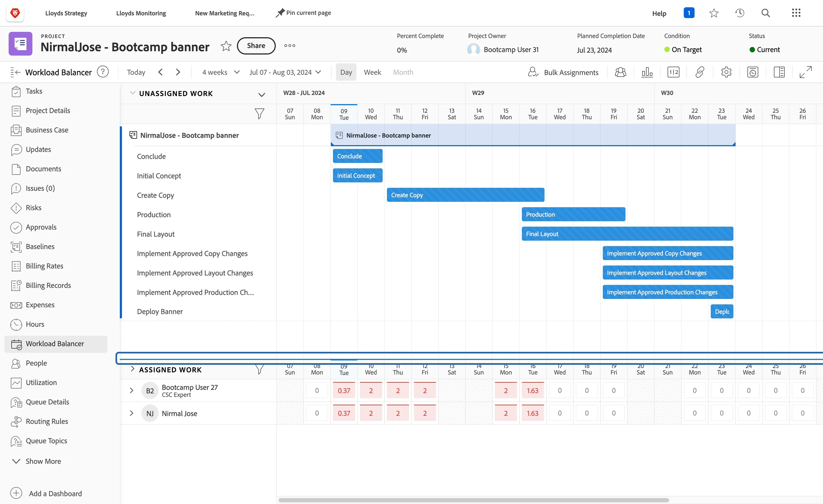Copy the shareable link icon

(700, 72)
